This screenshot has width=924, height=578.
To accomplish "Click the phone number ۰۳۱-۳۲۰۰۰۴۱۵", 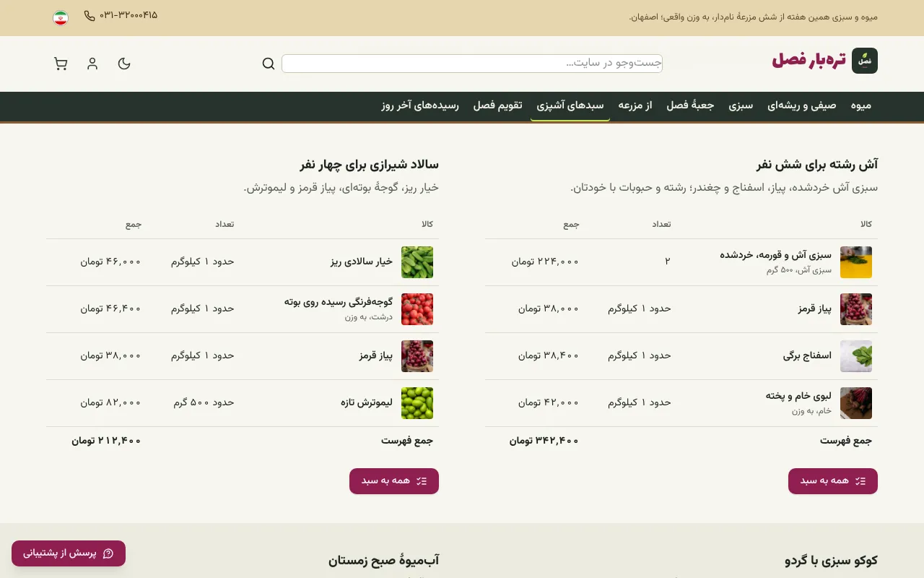I will [x=128, y=15].
